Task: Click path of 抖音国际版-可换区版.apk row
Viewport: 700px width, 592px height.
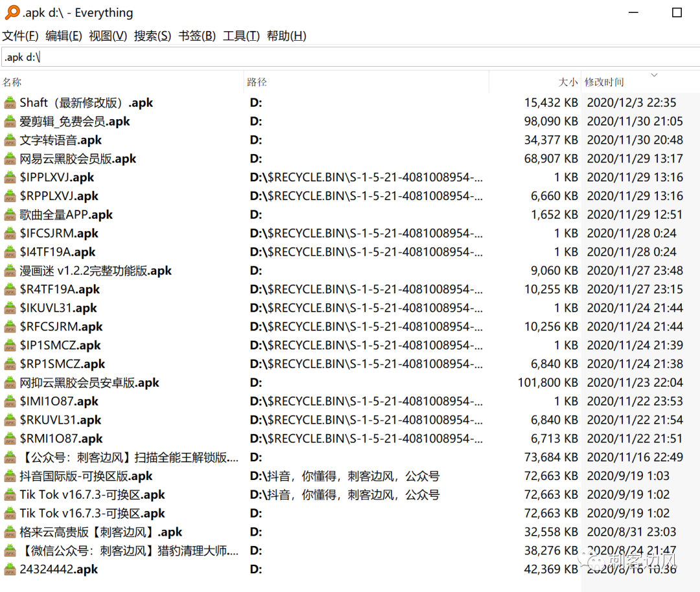Action: [345, 477]
